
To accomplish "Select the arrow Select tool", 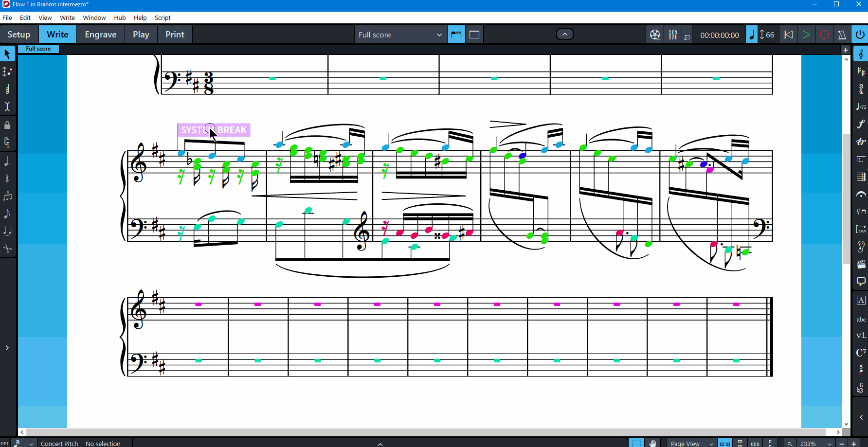I will 7,54.
